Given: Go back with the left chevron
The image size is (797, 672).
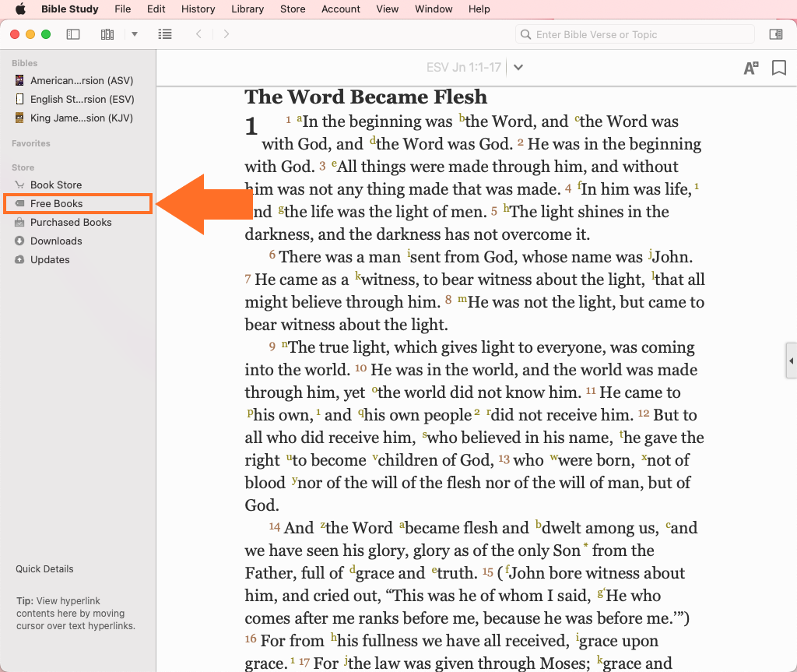Looking at the screenshot, I should [199, 34].
